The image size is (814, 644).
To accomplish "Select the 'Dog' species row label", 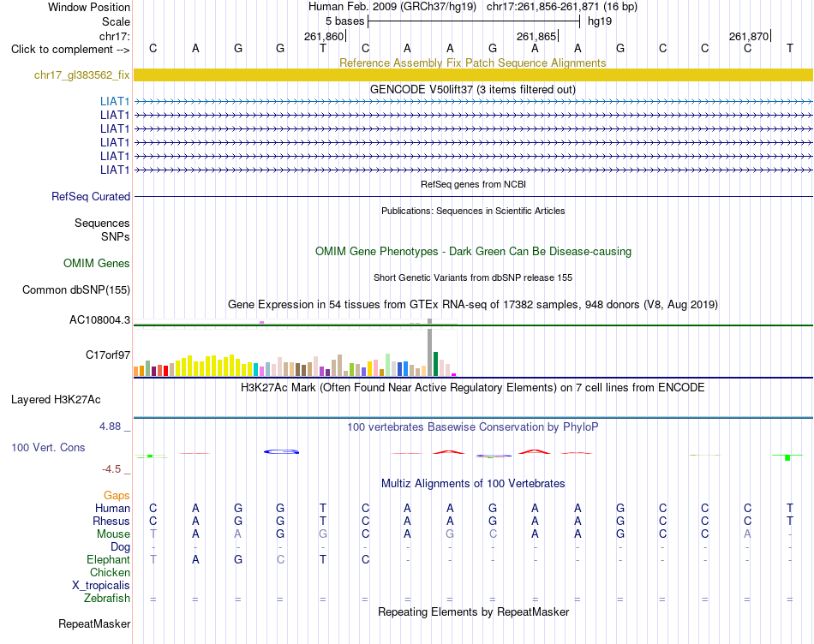I will (x=120, y=547).
